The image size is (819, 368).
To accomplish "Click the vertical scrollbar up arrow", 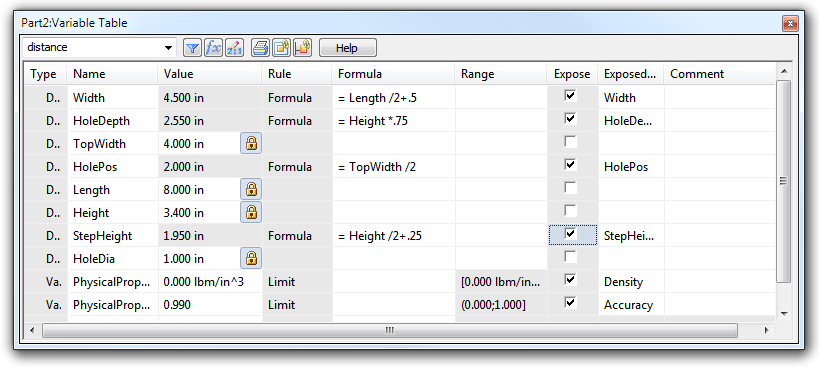I will 783,71.
